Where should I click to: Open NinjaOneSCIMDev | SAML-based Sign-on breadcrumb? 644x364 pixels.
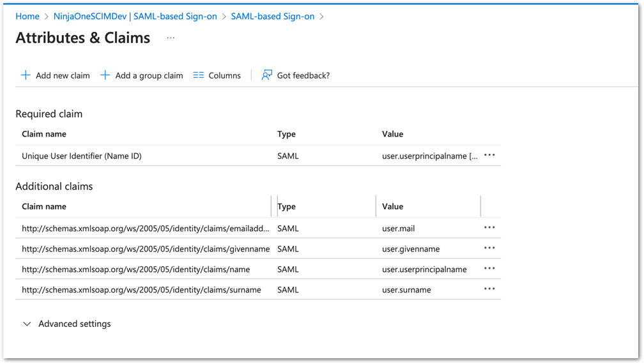coord(135,17)
